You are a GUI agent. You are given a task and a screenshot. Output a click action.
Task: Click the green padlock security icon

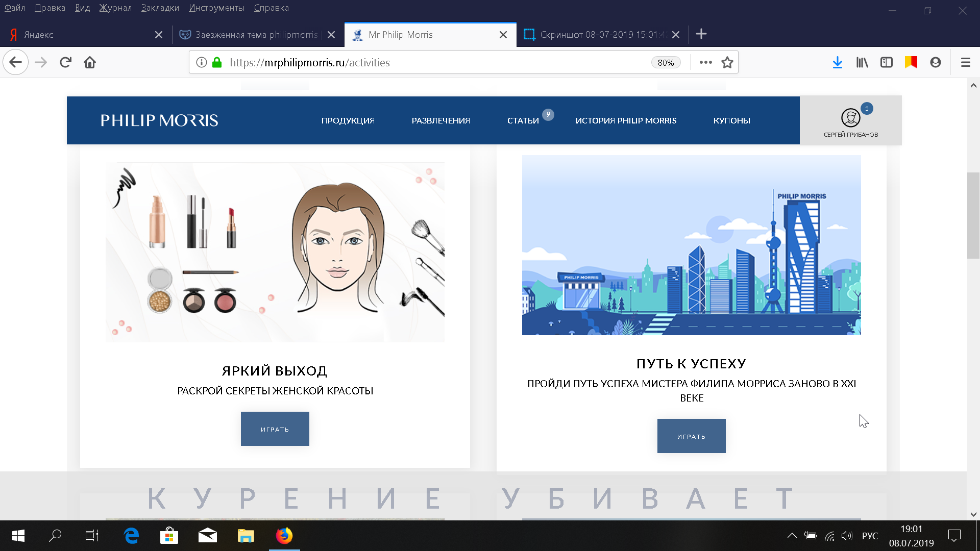(x=217, y=62)
